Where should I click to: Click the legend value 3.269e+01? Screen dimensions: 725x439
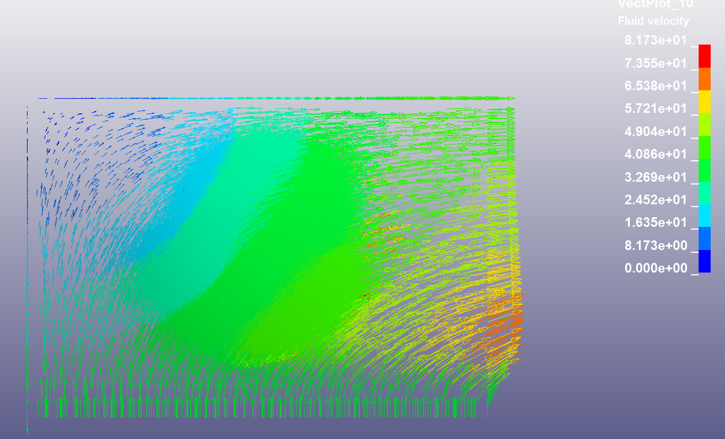[x=655, y=177]
